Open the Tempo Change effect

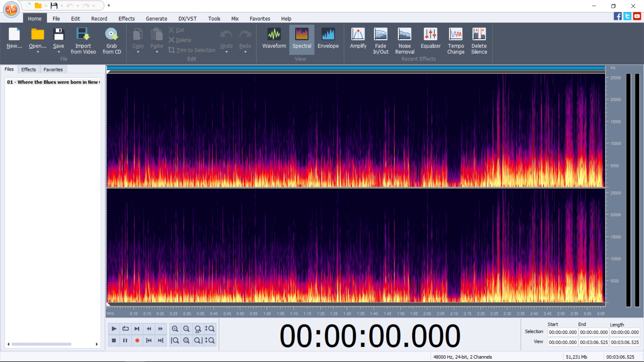tap(456, 41)
